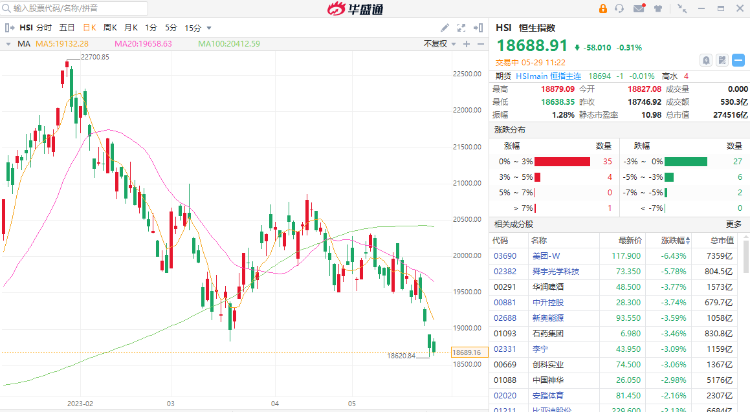Click the notes icon beside the bell
Viewport: 750px width, 412px height.
click(x=722, y=60)
